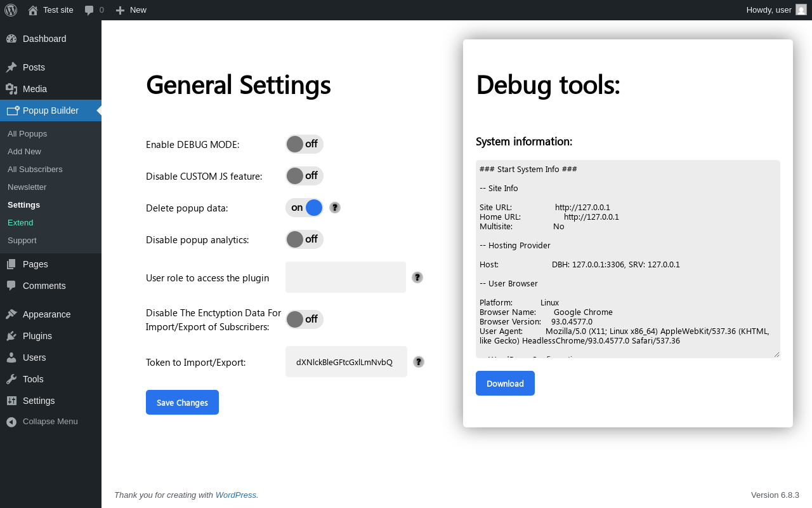Toggle Disable CUSTOM JS feature switch
Screen dimensions: 812x508
(304, 176)
